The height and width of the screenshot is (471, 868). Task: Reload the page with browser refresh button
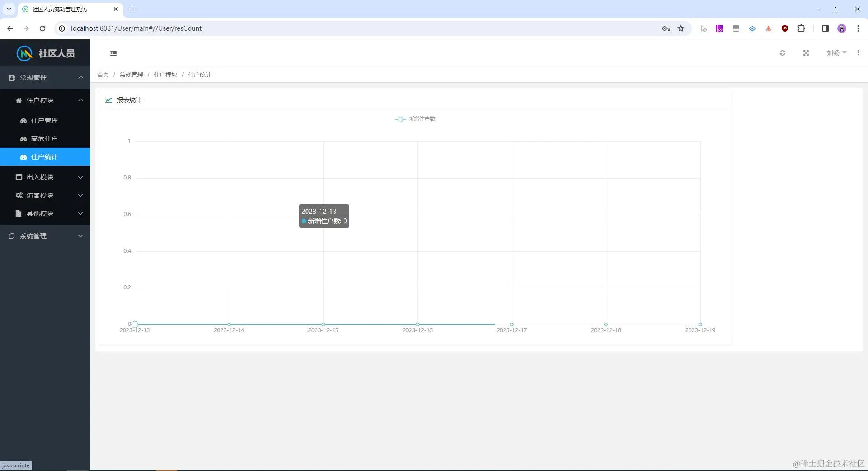pyautogui.click(x=42, y=28)
